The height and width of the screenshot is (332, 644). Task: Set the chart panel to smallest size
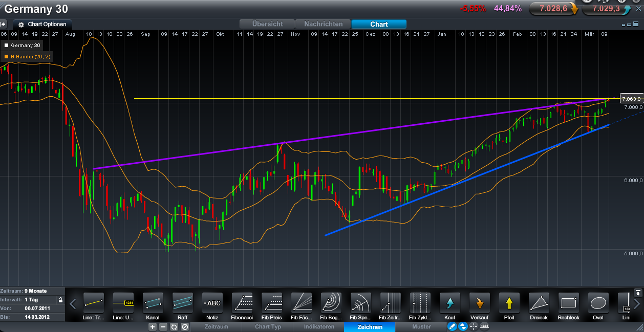(x=624, y=24)
